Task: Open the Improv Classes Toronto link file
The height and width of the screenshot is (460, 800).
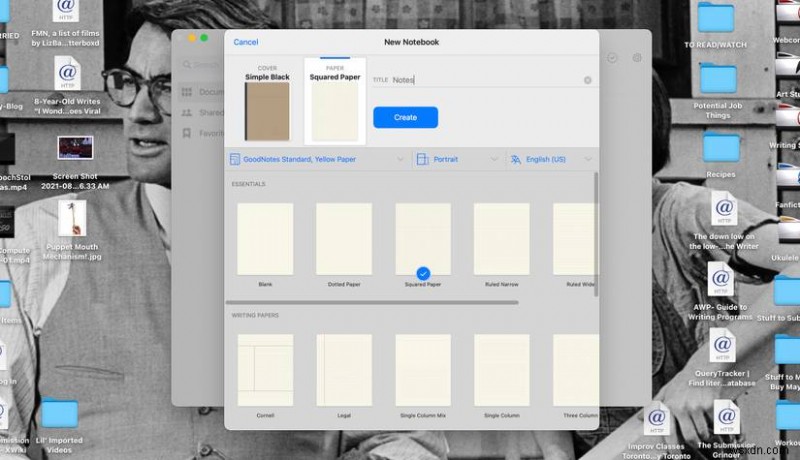Action: click(x=656, y=429)
